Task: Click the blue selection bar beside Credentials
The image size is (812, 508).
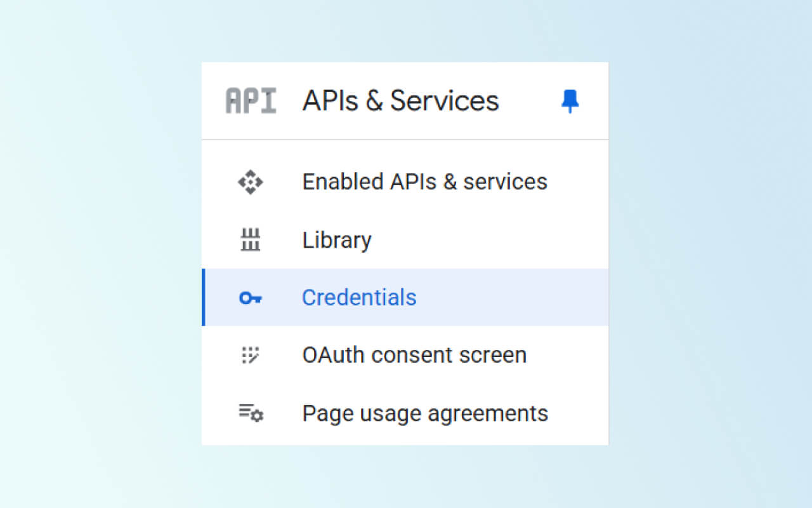Action: click(x=204, y=297)
